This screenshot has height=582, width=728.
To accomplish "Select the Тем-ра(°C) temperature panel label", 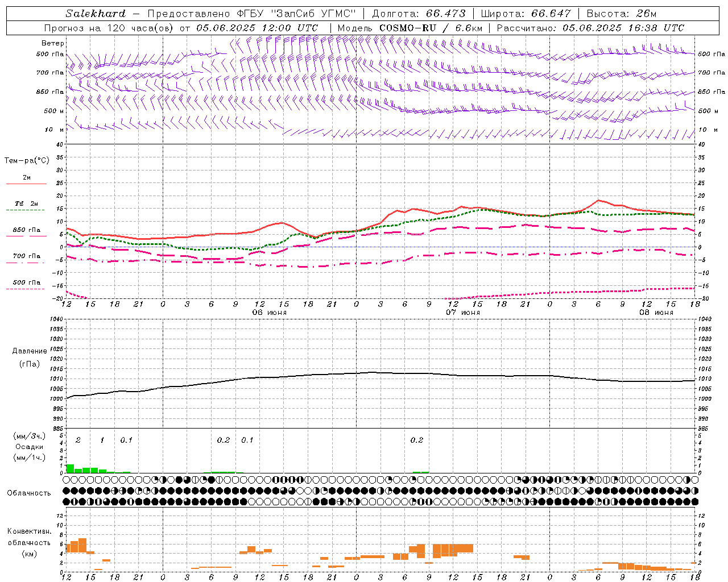I will (x=27, y=161).
